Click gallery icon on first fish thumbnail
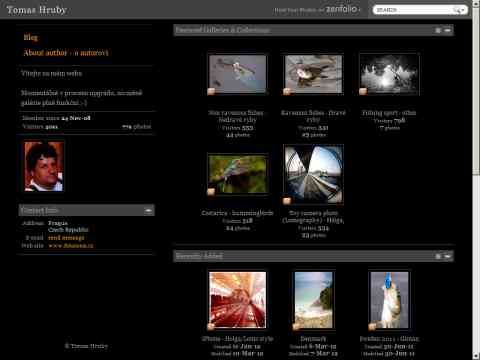This screenshot has height=360, width=480. [211, 92]
